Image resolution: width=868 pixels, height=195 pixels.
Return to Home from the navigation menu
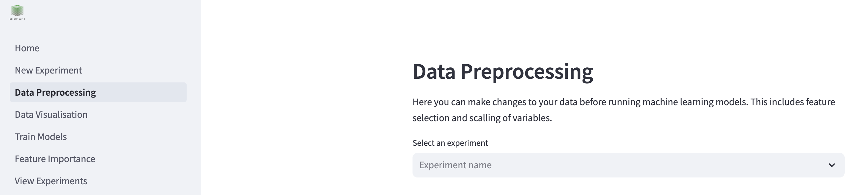[27, 48]
